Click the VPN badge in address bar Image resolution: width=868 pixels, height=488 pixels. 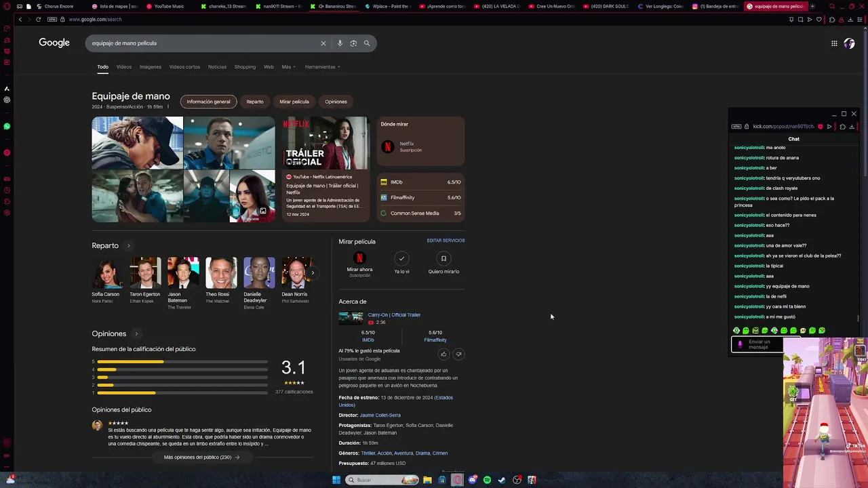click(52, 20)
